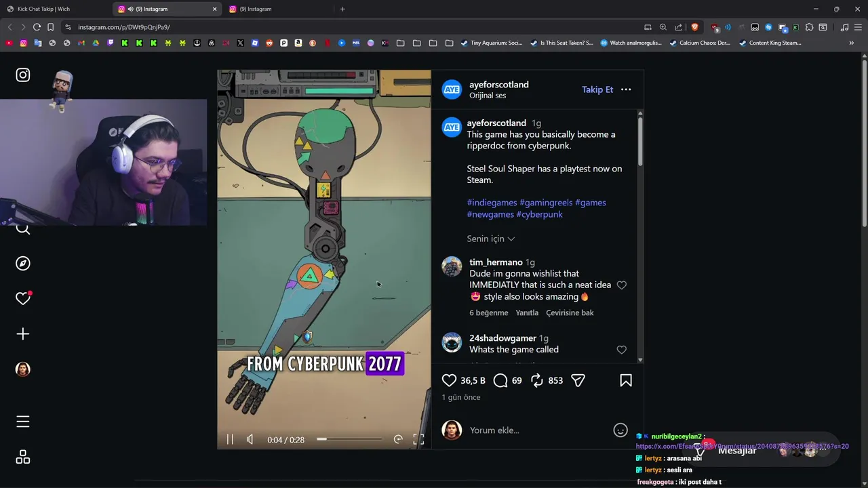This screenshot has height=488, width=868.
Task: Click the address bar URL
Action: (124, 27)
